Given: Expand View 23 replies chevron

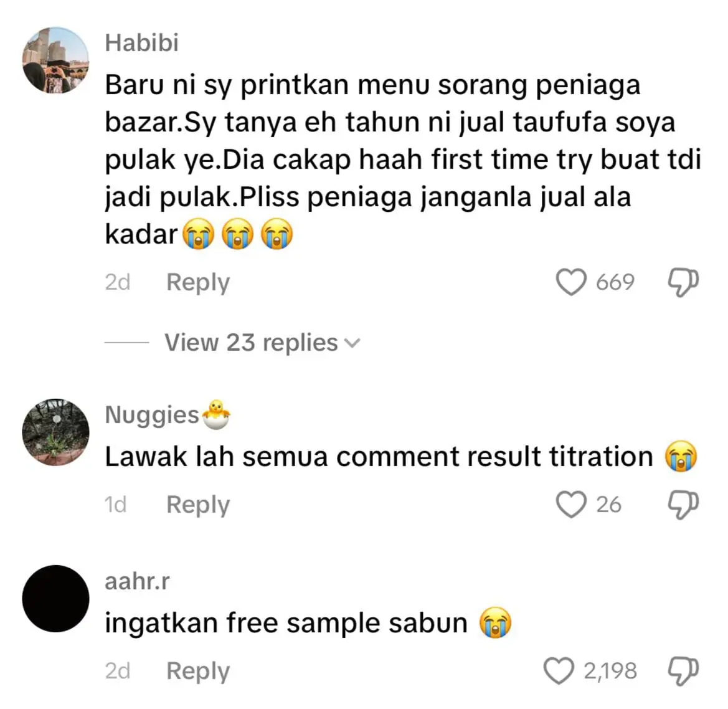Looking at the screenshot, I should point(353,343).
